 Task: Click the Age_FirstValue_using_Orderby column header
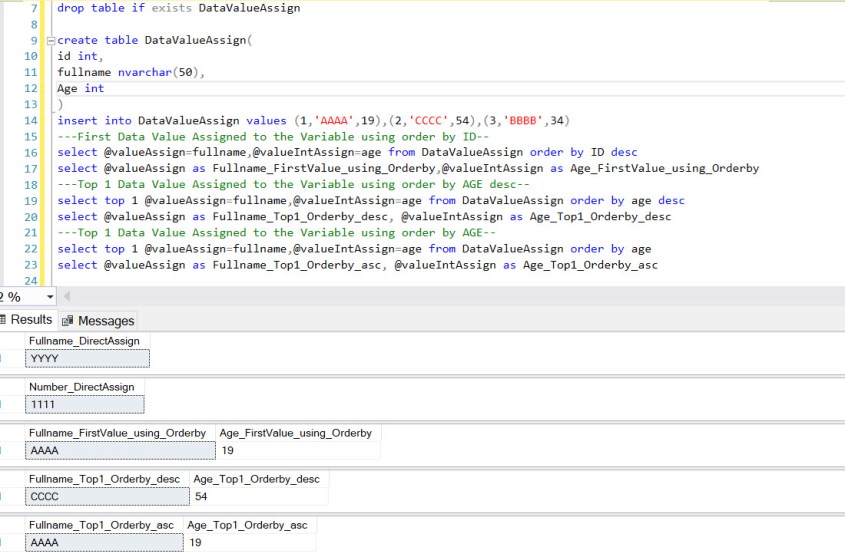coord(298,433)
